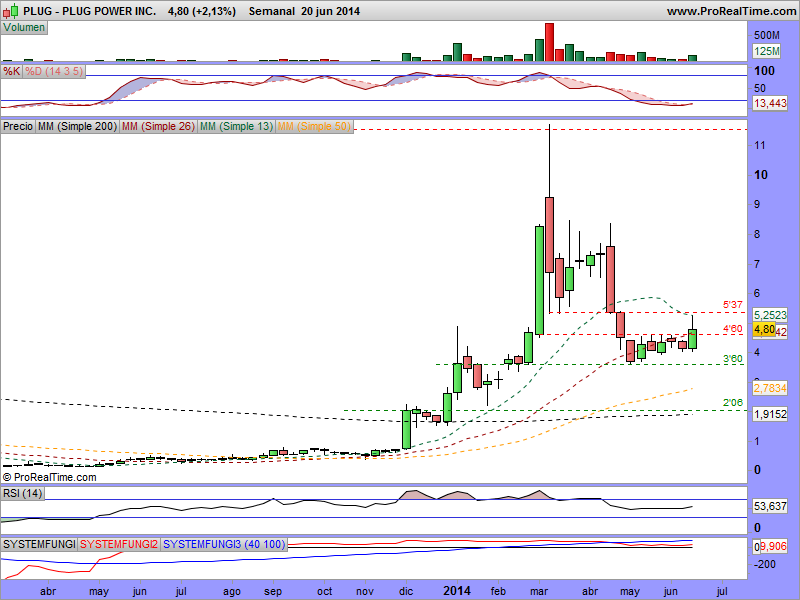Select the SYSTEMFUNGI3 (40 100) indicator label
800x600 pixels.
pyautogui.click(x=224, y=544)
